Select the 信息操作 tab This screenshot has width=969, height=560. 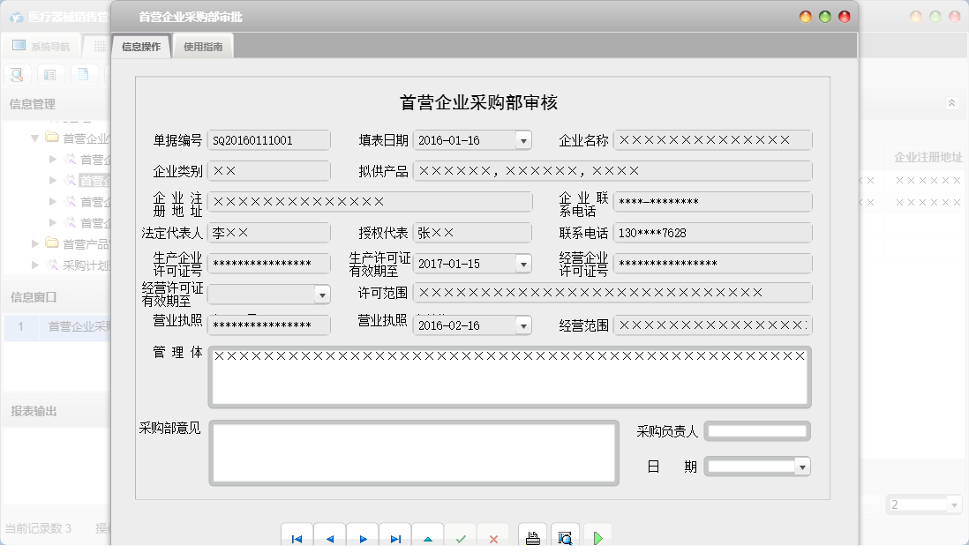139,44
